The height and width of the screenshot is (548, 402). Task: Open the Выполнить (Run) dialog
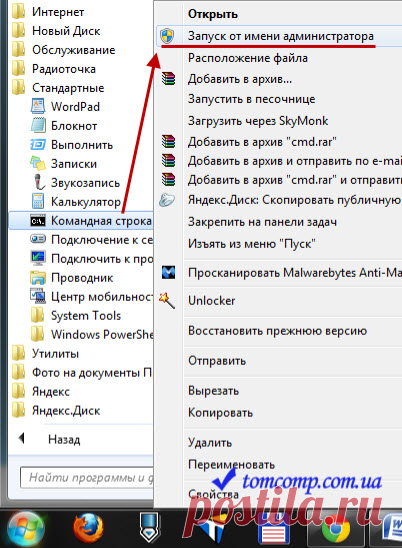[72, 144]
